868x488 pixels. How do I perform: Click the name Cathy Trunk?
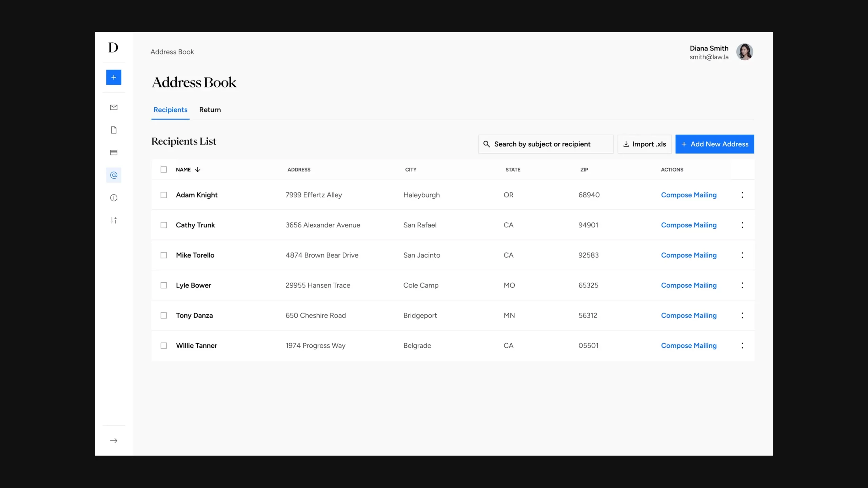coord(195,225)
